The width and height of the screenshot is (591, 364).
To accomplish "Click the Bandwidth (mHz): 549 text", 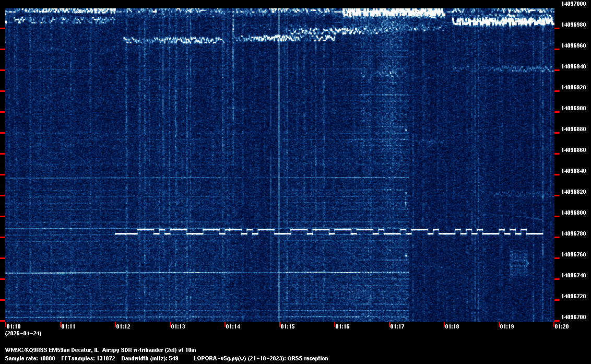I will [150, 358].
